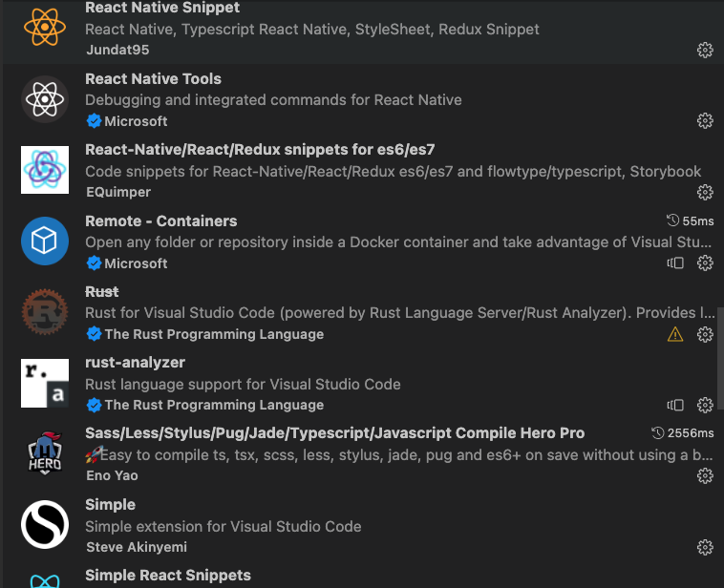Click verified badge under Rust extension
This screenshot has width=724, height=588.
click(95, 334)
